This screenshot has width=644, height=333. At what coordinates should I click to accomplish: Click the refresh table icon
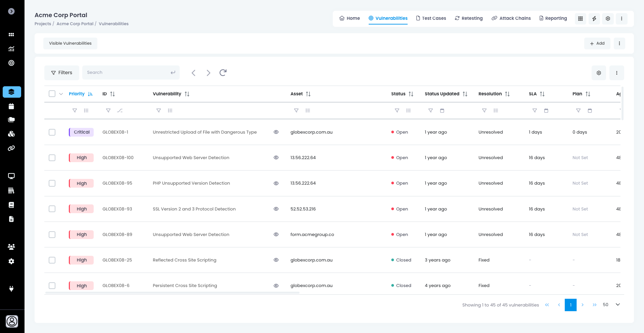(x=223, y=73)
